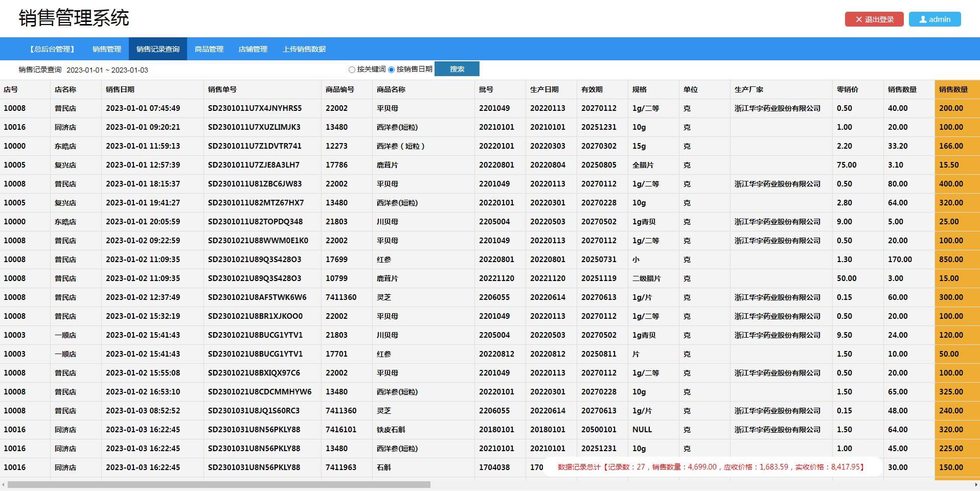Switch to the 销售管理 tab
This screenshot has width=980, height=491.
pos(107,49)
